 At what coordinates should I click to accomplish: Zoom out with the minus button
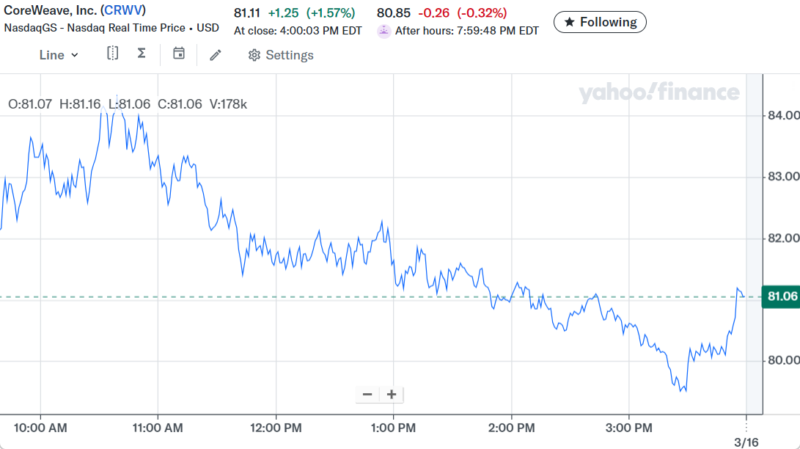pyautogui.click(x=367, y=394)
